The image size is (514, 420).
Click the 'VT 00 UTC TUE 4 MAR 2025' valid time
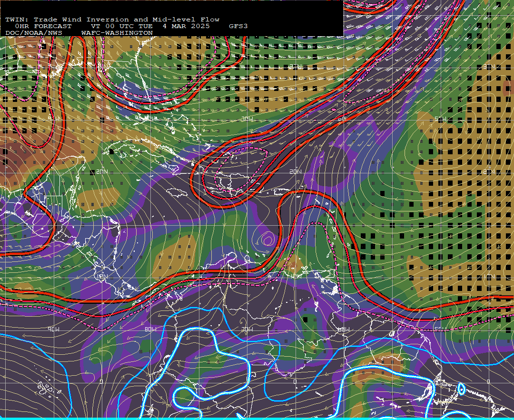[150, 26]
